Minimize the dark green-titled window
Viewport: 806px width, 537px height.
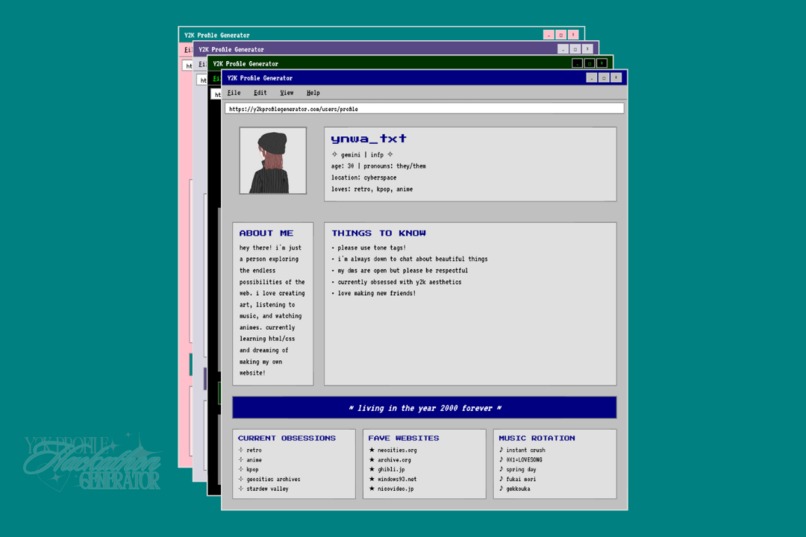(x=577, y=63)
